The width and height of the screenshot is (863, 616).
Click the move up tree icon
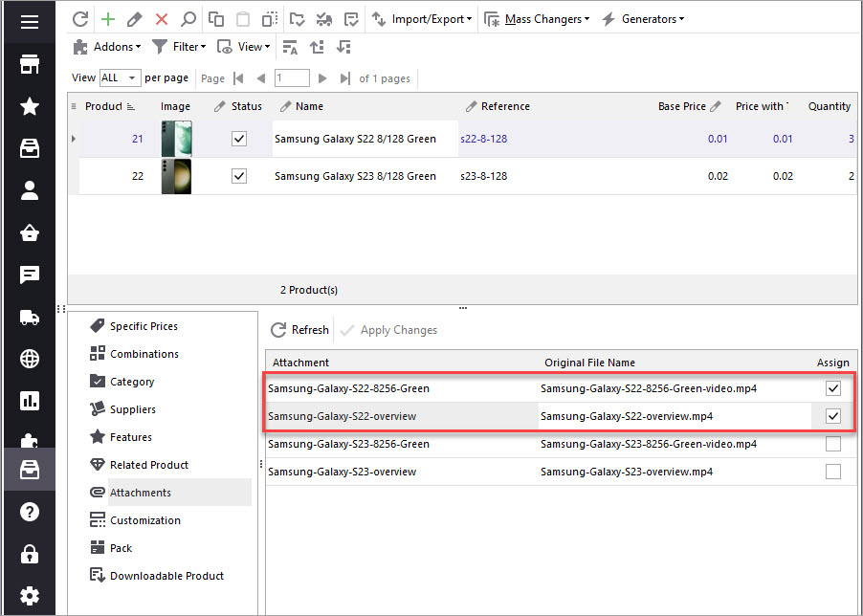pos(317,47)
